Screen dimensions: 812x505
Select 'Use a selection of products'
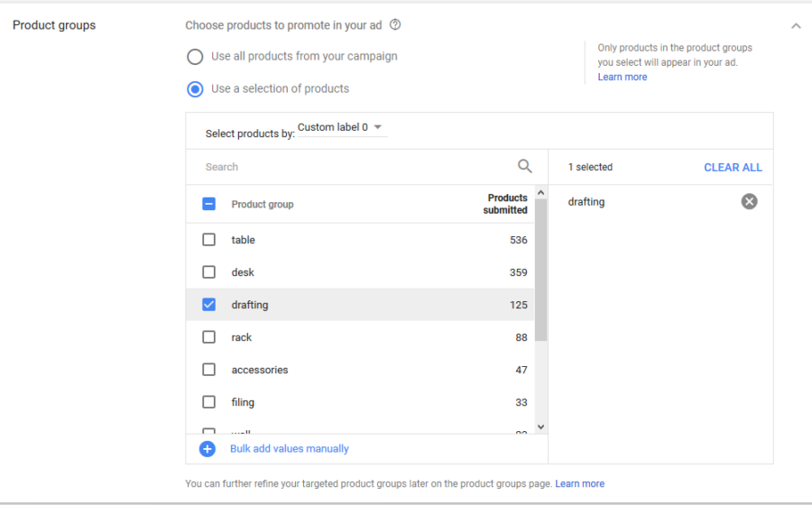click(195, 89)
